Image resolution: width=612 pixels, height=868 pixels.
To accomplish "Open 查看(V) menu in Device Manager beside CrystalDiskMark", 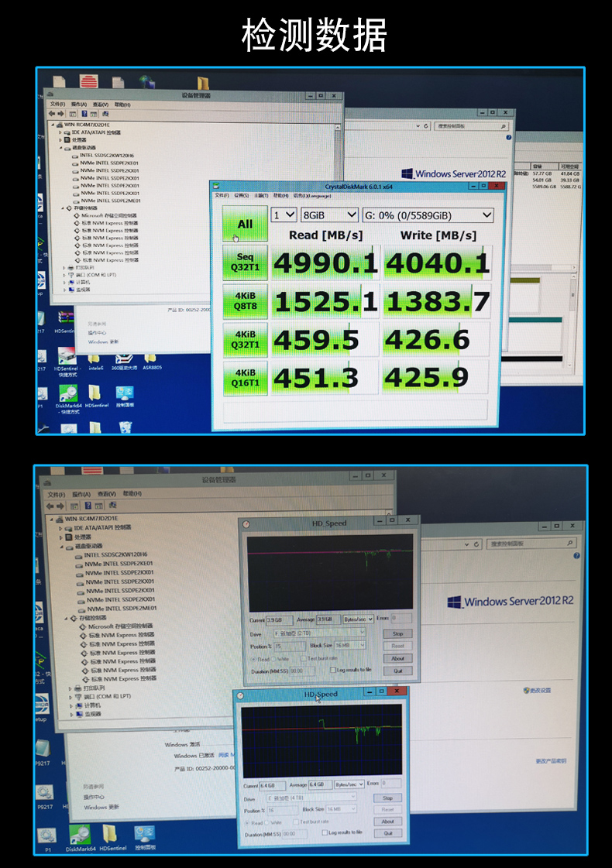I will [100, 104].
